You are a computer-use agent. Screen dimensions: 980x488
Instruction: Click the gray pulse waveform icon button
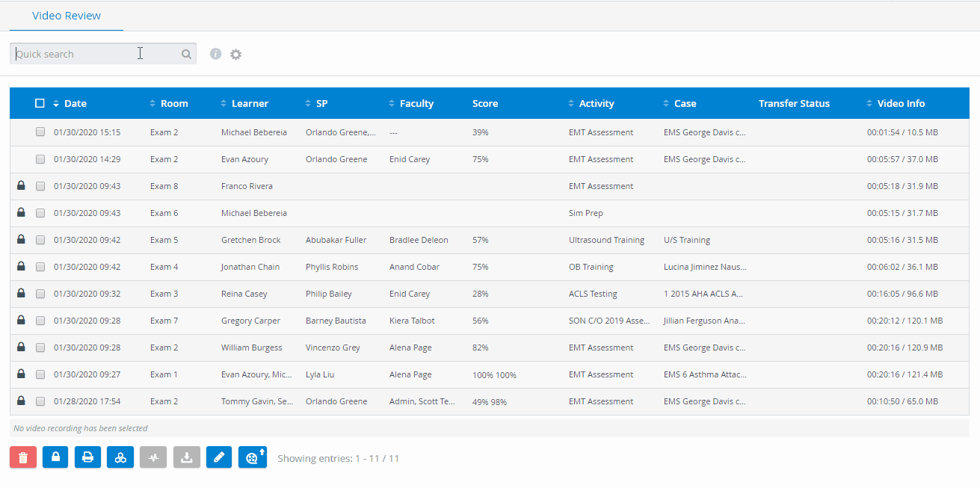coord(153,457)
